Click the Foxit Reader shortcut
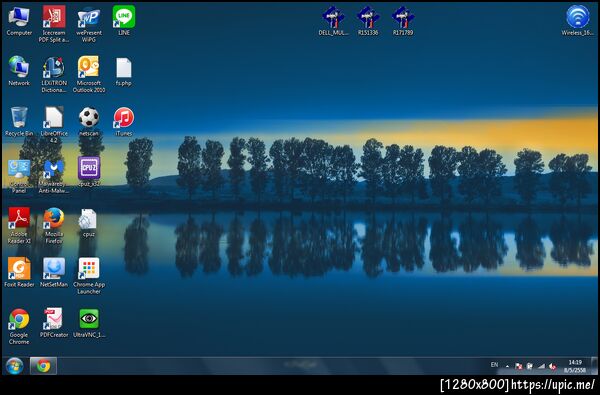 tap(19, 273)
